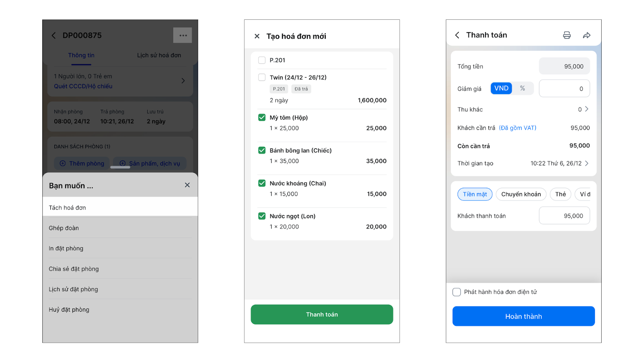Choose Ghép đoàn option

(x=120, y=228)
